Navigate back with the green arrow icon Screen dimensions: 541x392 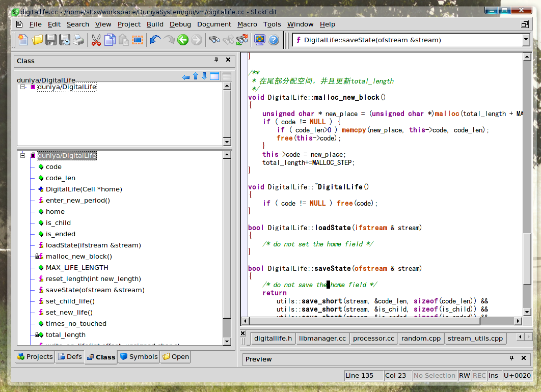(183, 40)
